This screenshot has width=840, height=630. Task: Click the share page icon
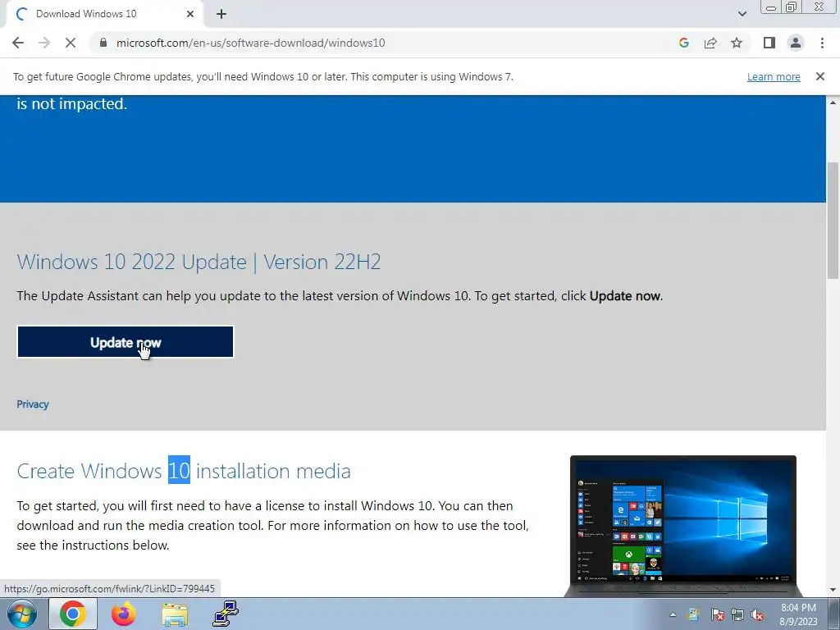710,43
